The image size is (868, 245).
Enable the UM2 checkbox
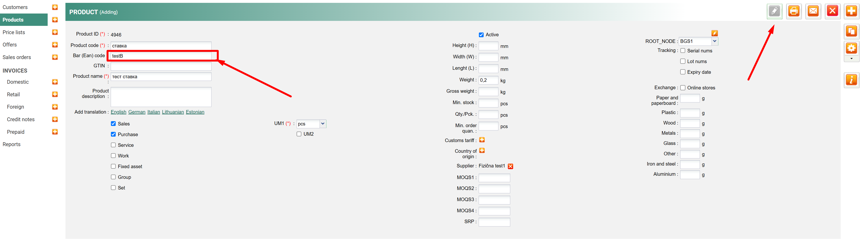click(299, 134)
